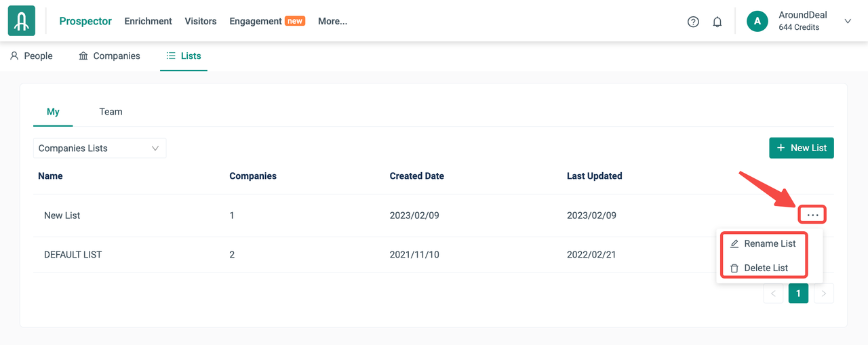The height and width of the screenshot is (345, 868).
Task: Click the New List button
Action: click(801, 148)
